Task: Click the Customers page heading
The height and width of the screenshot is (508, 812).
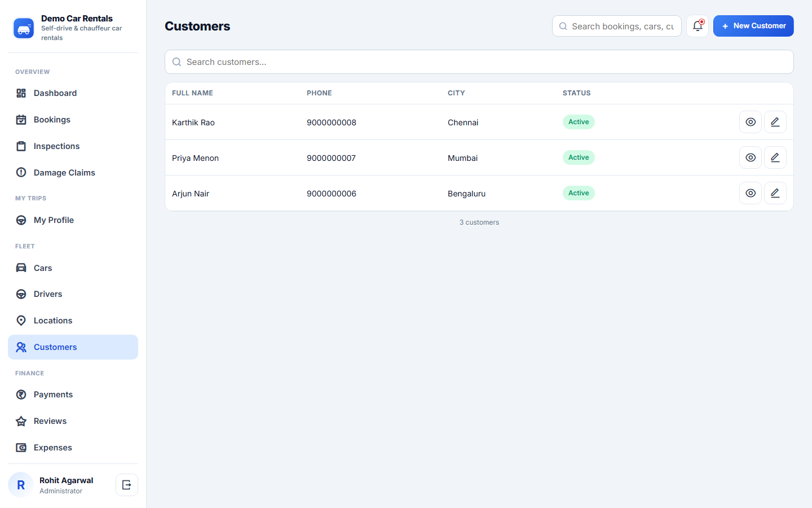Action: point(197,26)
